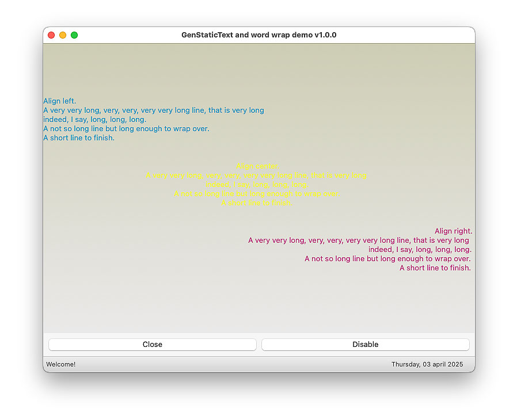Viewport: 517px width, 420px height.
Task: Click the GenStaticText demo window title
Action: [258, 35]
